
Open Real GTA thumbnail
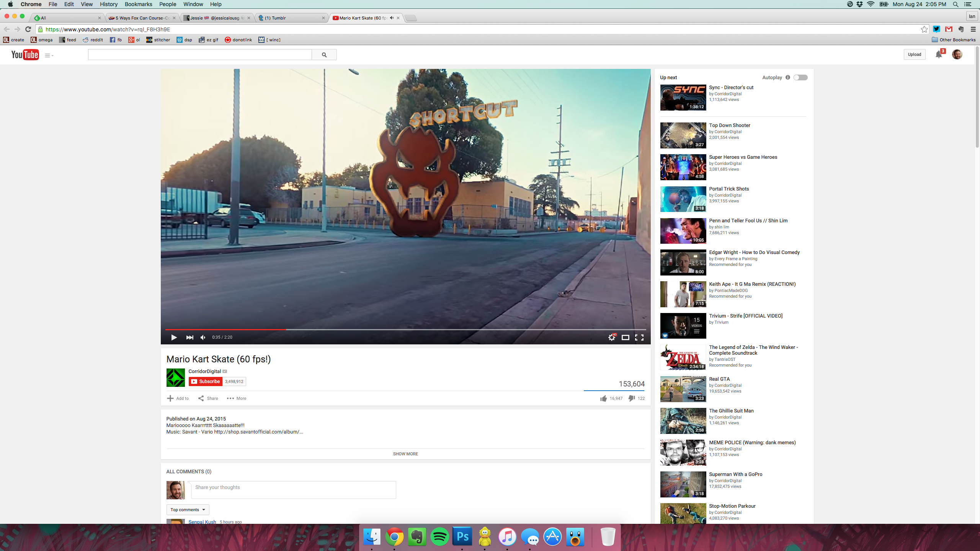click(x=683, y=389)
